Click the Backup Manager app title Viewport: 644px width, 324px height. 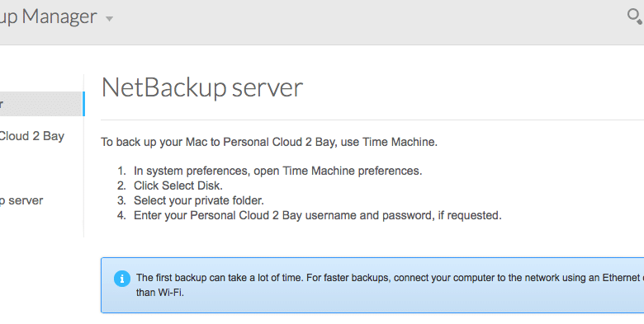coord(49,16)
